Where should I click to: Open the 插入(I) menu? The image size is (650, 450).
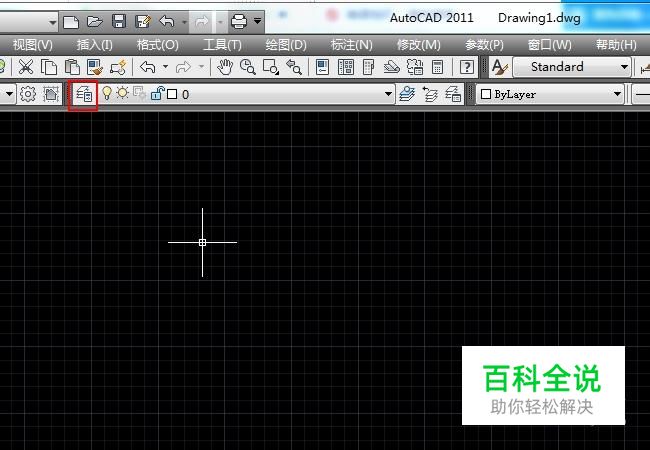coord(95,45)
